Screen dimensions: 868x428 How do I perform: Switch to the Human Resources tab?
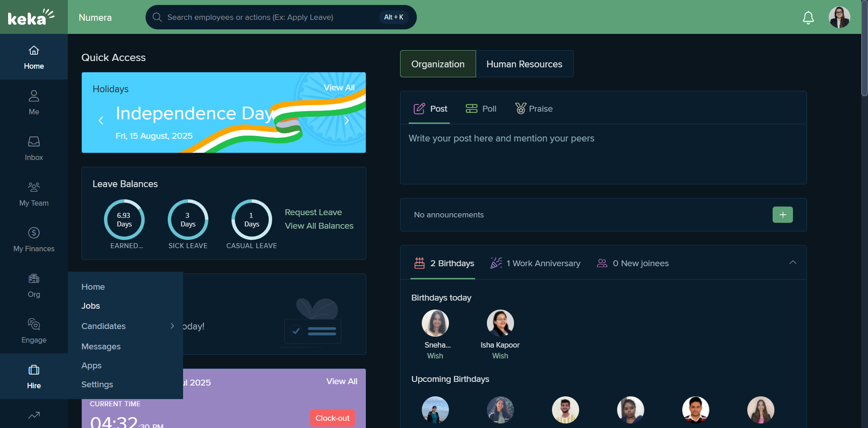point(524,64)
